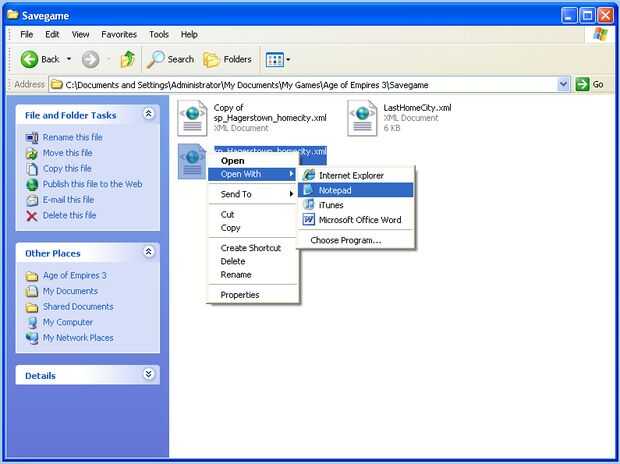Click the Notepad icon in submenu
The image size is (620, 464).
309,190
